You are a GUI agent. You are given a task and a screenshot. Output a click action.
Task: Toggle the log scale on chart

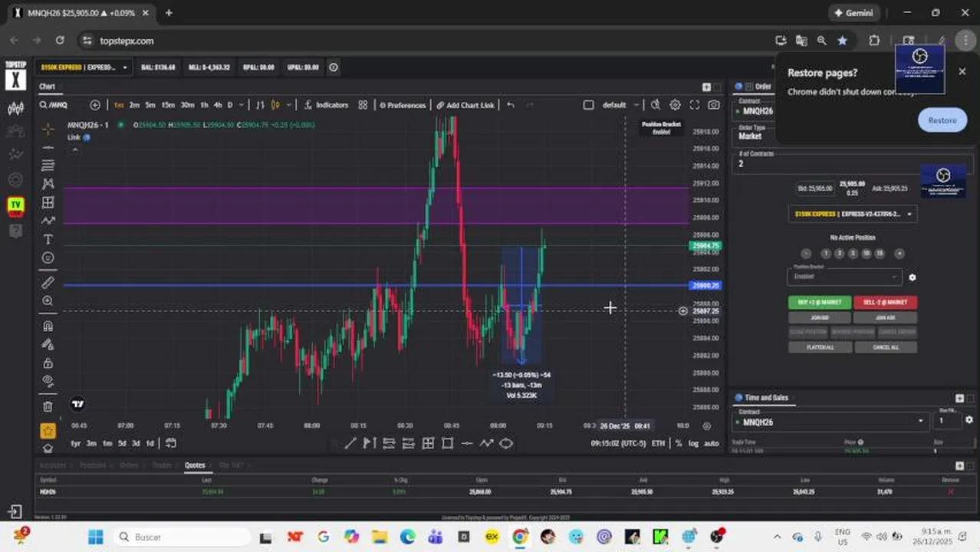[693, 443]
